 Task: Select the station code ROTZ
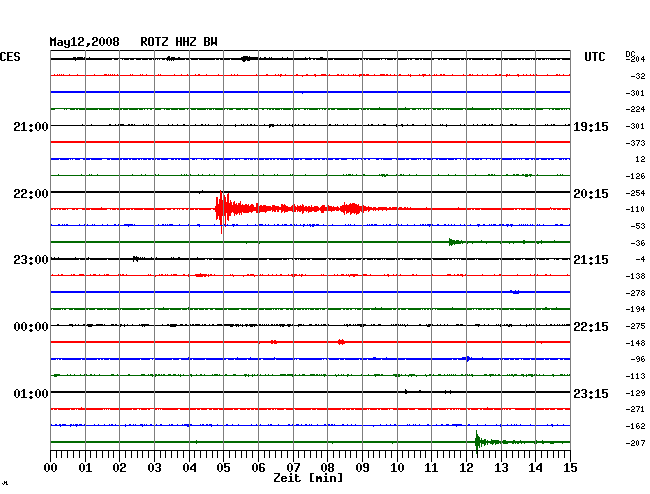click(x=154, y=42)
